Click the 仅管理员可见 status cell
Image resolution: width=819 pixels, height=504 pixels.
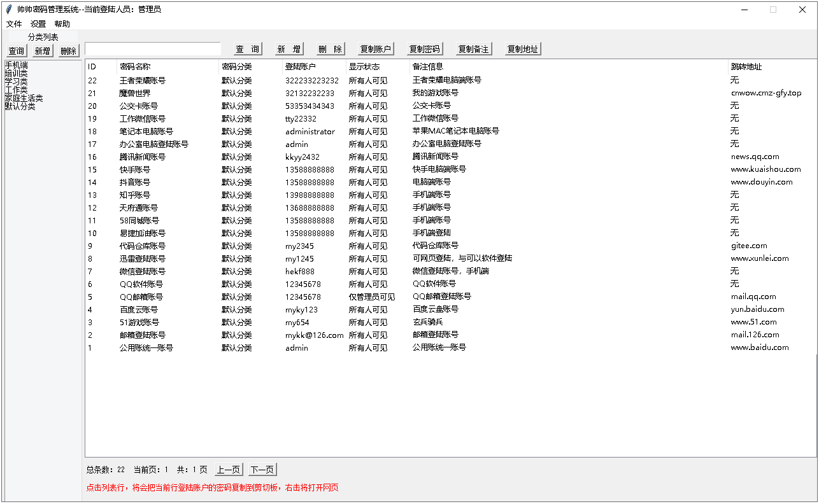coord(372,297)
